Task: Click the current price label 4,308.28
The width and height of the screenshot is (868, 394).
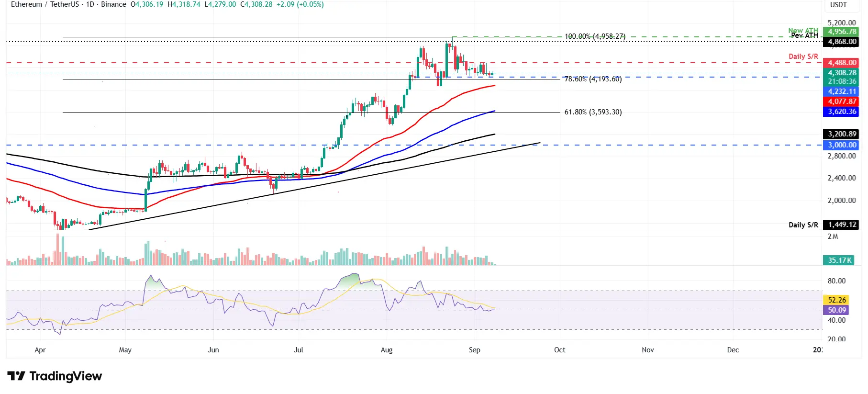Action: pyautogui.click(x=842, y=73)
